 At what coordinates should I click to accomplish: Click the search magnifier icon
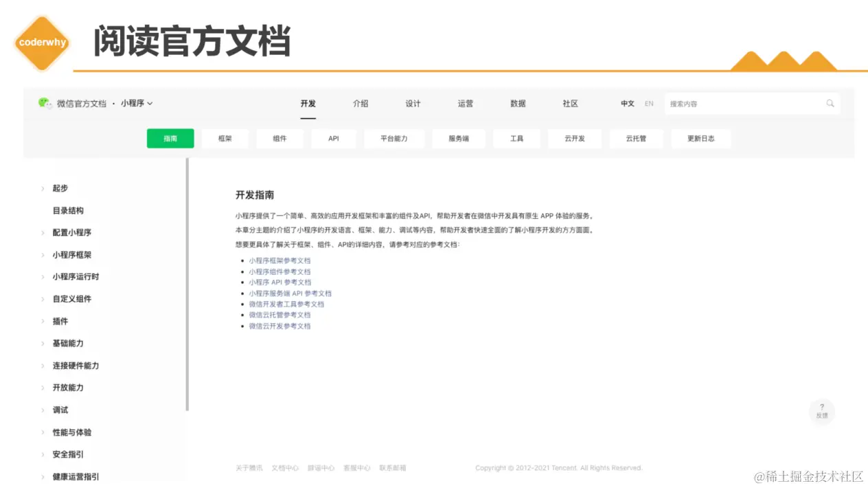[x=830, y=103]
